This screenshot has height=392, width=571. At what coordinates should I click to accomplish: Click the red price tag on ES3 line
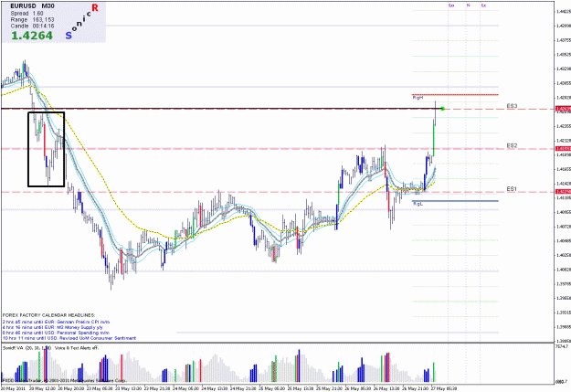click(563, 109)
